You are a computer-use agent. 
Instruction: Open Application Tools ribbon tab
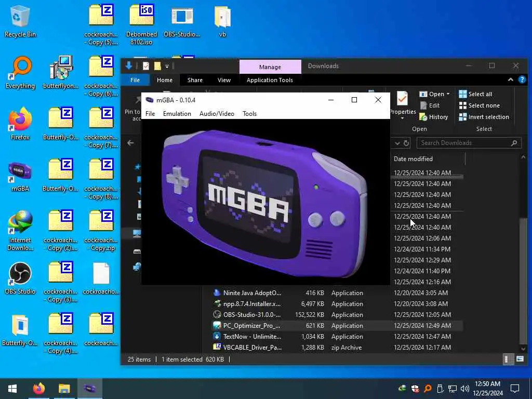[x=270, y=80]
